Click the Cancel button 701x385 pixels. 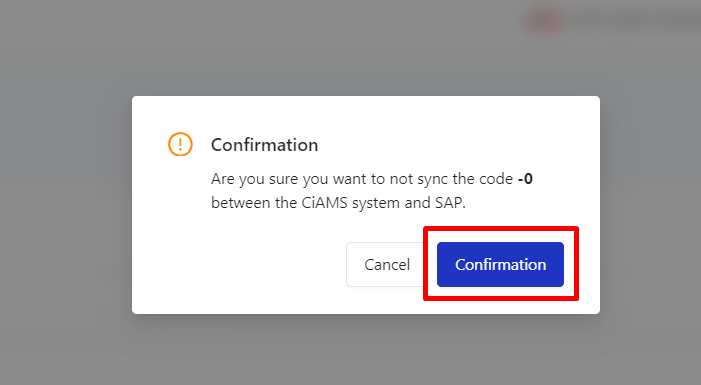click(x=387, y=264)
